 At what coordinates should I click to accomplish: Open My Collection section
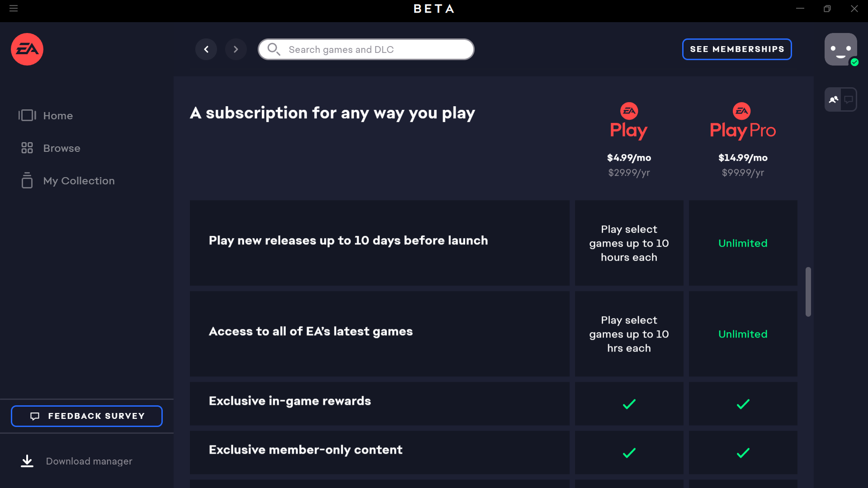(79, 181)
